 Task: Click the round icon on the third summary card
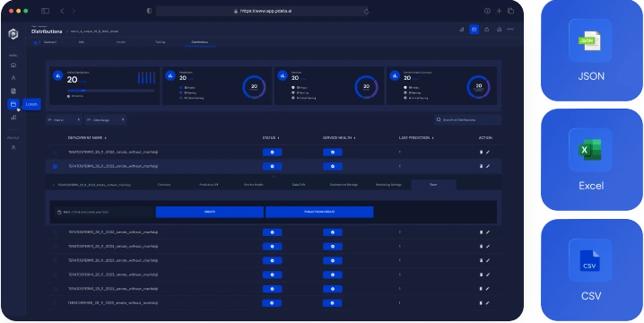tap(283, 75)
